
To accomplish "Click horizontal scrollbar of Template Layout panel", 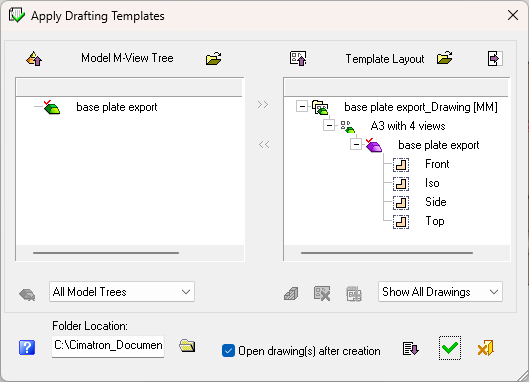I will coord(387,253).
